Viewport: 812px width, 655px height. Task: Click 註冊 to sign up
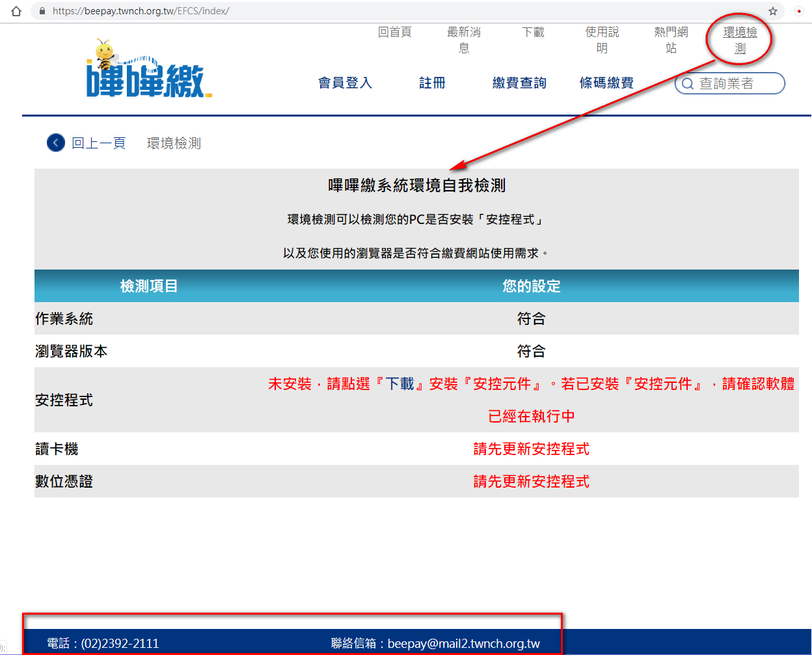tap(432, 83)
